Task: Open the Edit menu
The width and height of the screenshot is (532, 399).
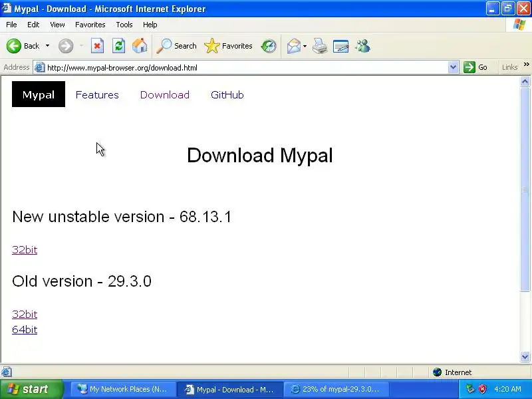Action: coord(33,25)
